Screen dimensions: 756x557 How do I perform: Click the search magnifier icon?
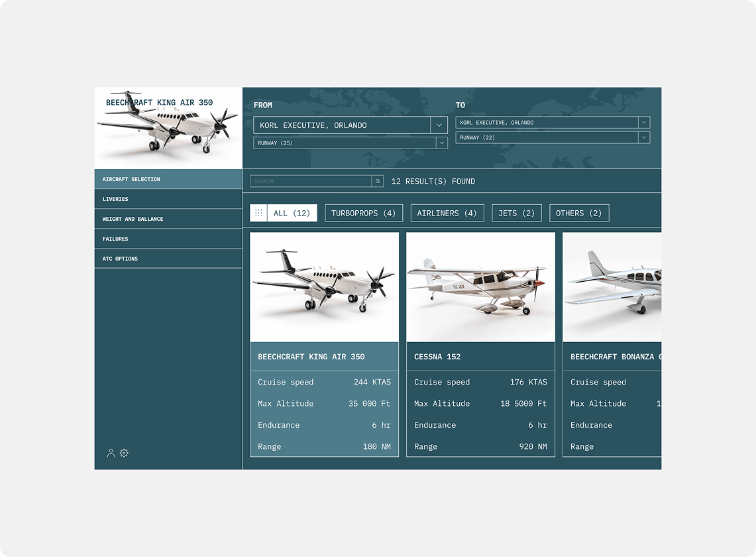tap(378, 181)
